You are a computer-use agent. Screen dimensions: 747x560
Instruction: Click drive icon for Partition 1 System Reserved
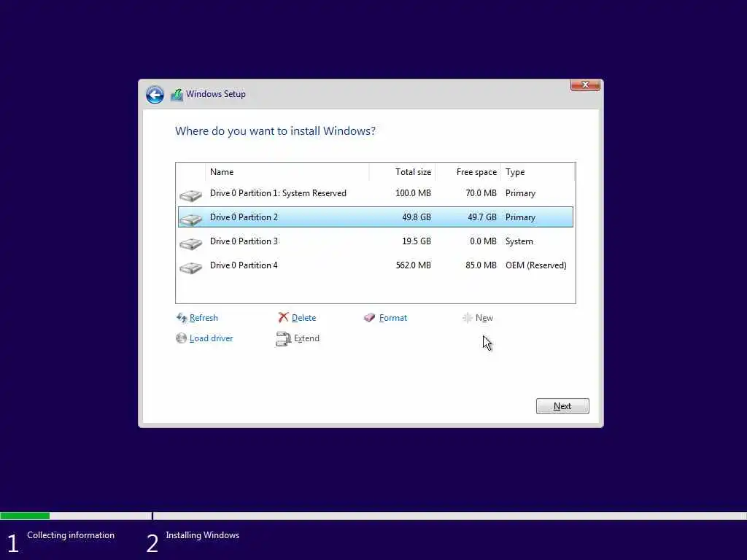point(190,195)
